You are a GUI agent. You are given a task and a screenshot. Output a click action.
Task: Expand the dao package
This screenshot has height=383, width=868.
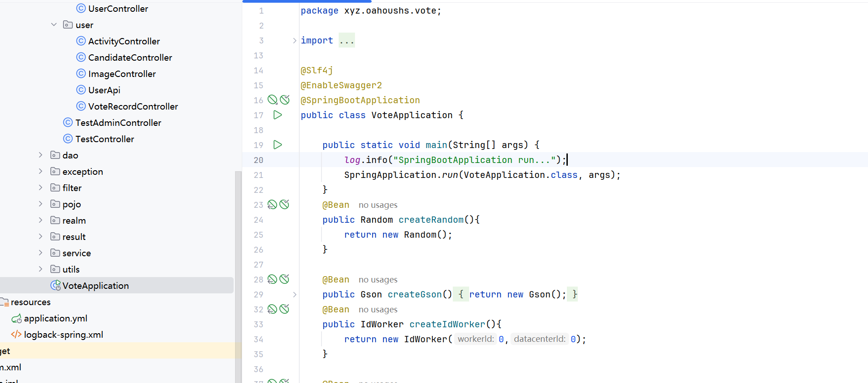click(41, 155)
